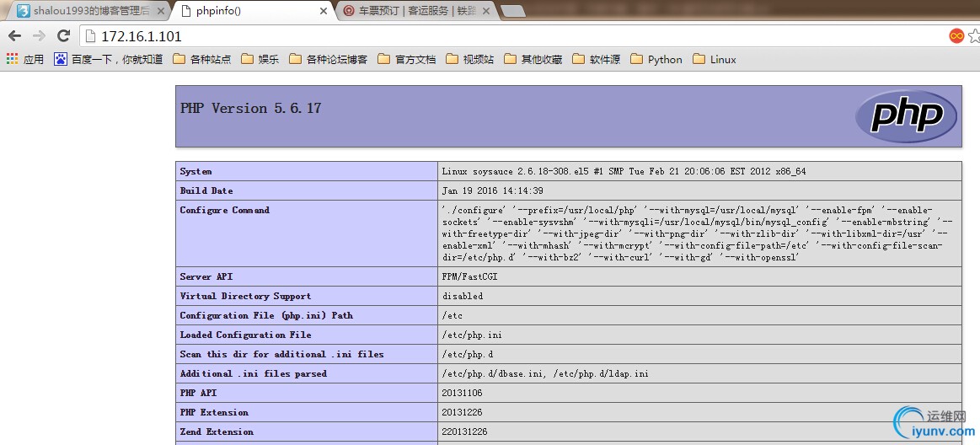Select the System row label
Image resolution: width=980 pixels, height=445 pixels.
point(195,171)
